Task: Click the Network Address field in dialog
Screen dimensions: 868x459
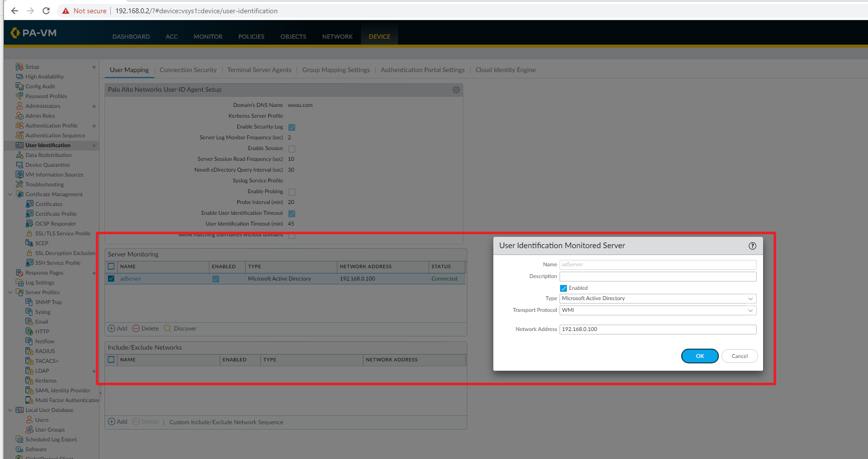Action: pos(658,330)
